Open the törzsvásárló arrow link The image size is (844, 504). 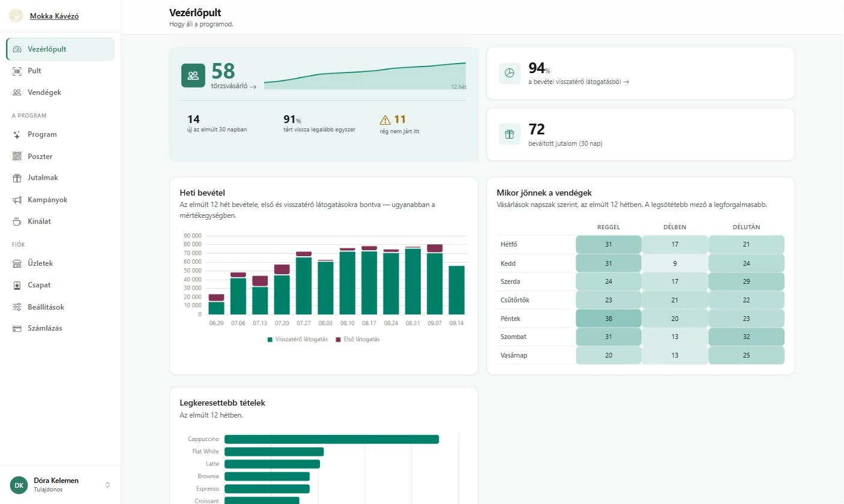(234, 86)
